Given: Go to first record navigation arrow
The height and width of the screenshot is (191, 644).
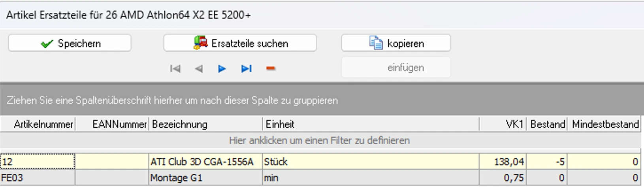Looking at the screenshot, I should [175, 69].
